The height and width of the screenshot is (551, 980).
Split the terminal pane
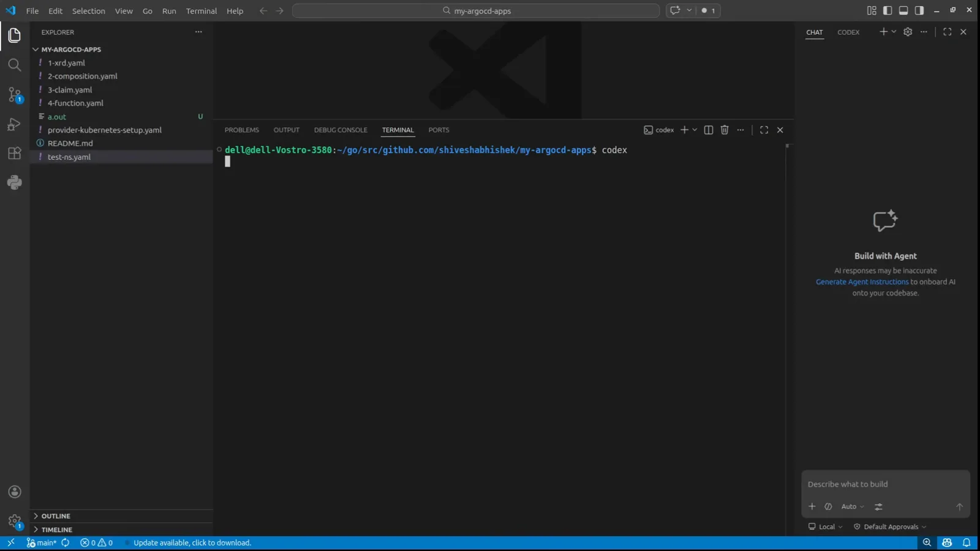click(x=709, y=130)
